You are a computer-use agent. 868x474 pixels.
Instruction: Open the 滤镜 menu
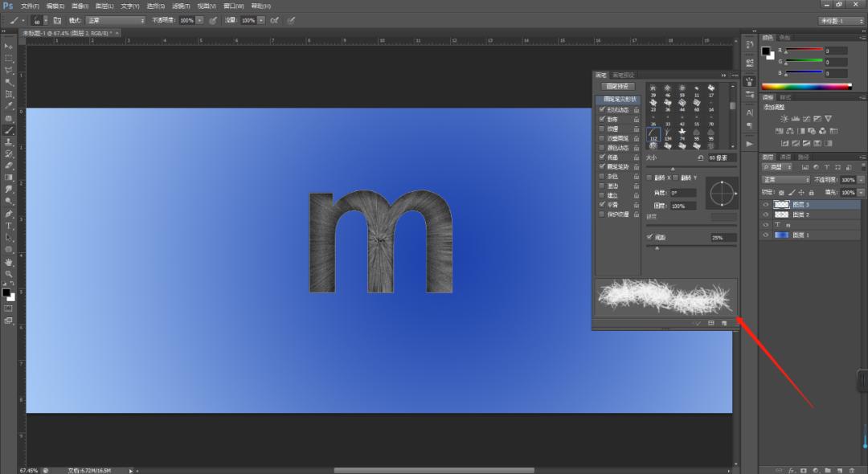pos(181,6)
